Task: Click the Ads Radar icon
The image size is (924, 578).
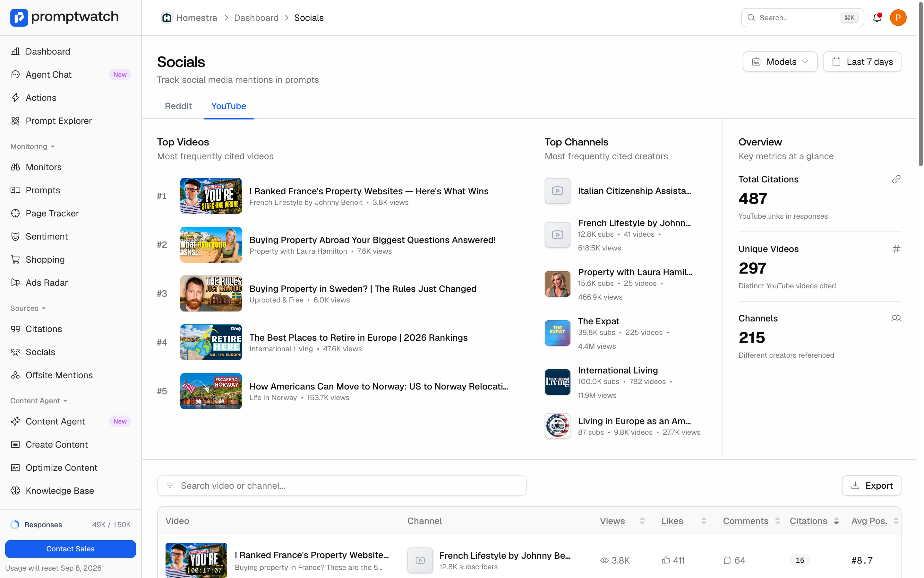Action: click(16, 283)
